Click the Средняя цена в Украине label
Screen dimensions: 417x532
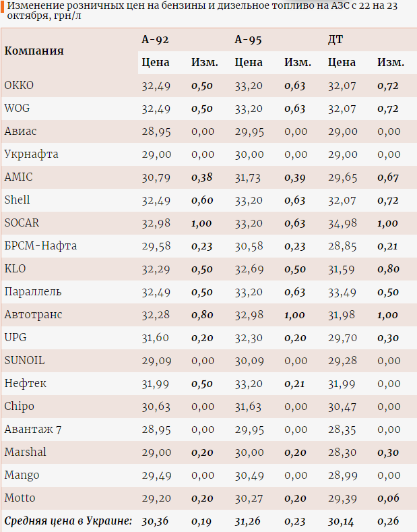tap(68, 521)
